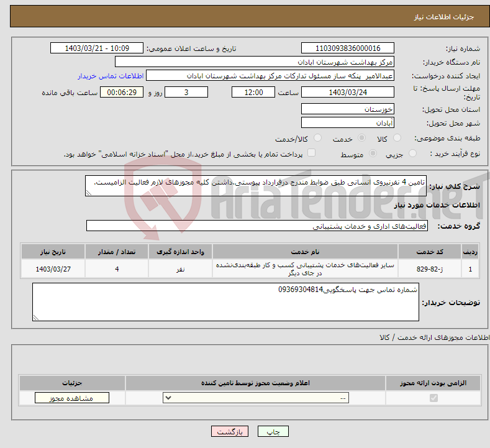Click the quantity cell showing 4
The image size is (490, 448).
pyautogui.click(x=117, y=269)
